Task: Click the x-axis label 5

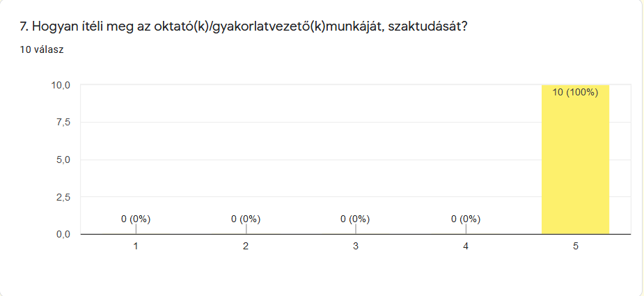Action: click(575, 247)
